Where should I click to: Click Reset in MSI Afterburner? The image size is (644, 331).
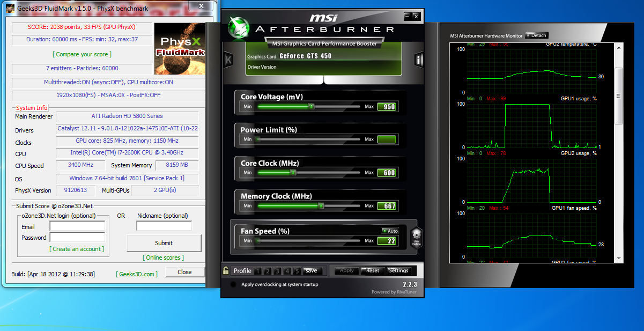[x=373, y=271]
